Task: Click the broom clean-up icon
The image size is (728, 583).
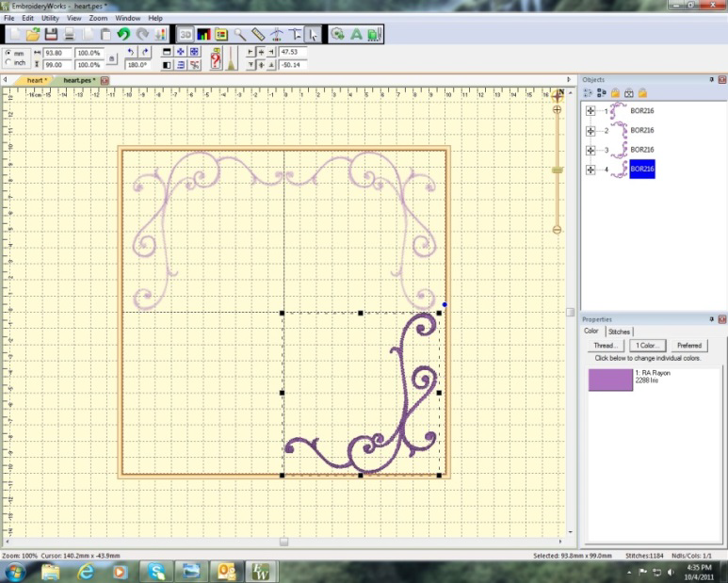Action: coord(231,59)
